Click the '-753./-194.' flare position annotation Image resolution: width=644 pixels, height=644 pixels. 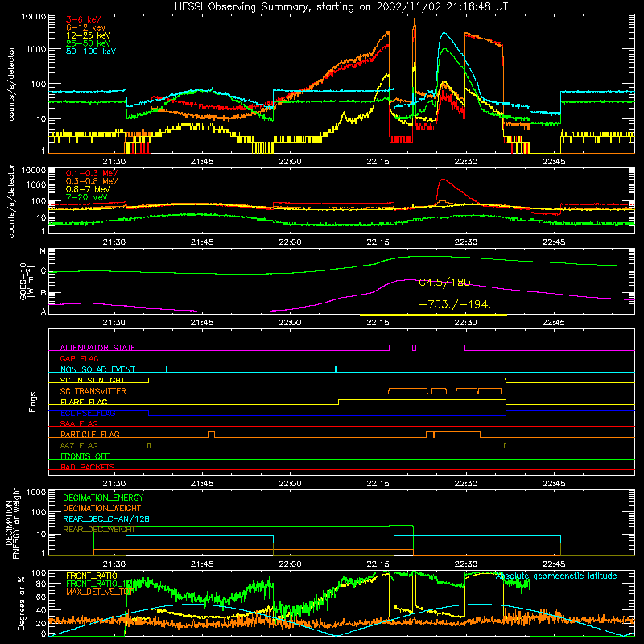point(455,304)
